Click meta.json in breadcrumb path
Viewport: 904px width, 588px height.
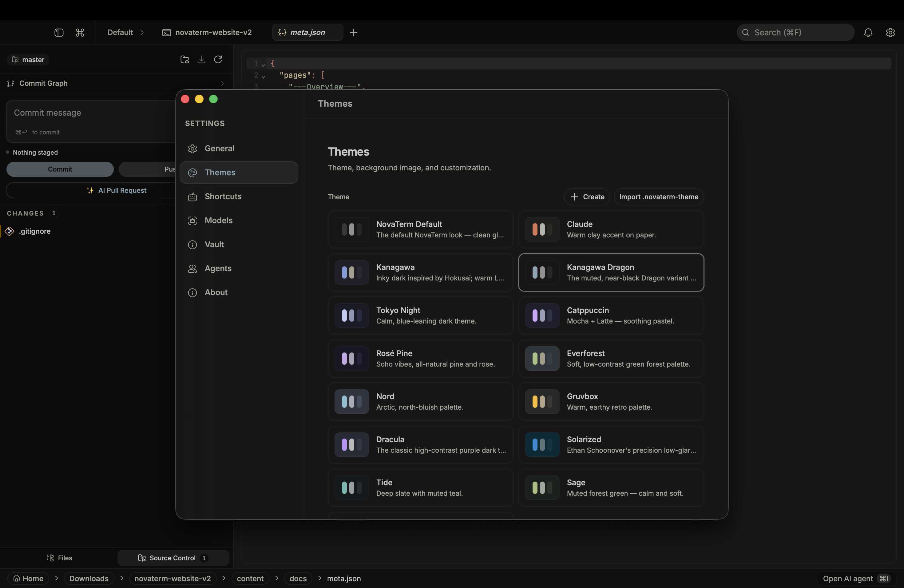344,578
